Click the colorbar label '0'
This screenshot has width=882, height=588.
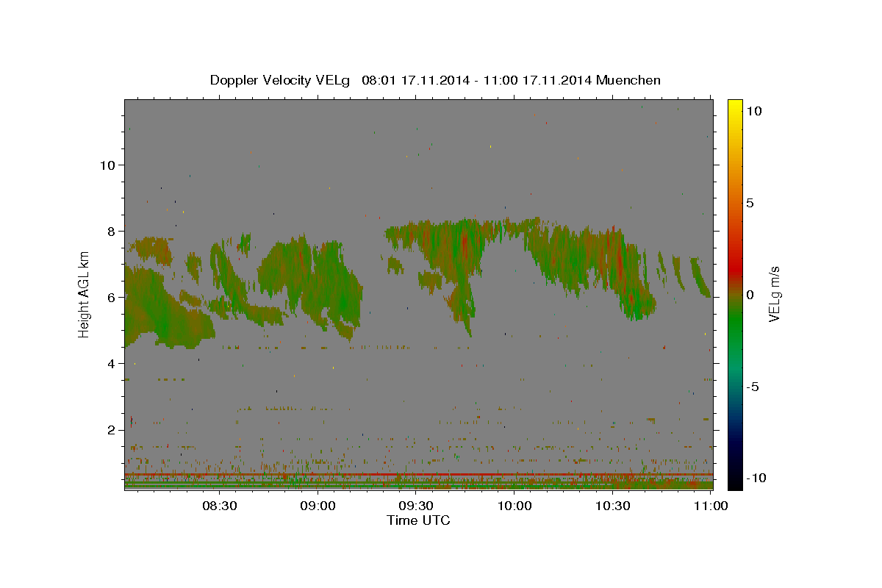click(x=750, y=295)
